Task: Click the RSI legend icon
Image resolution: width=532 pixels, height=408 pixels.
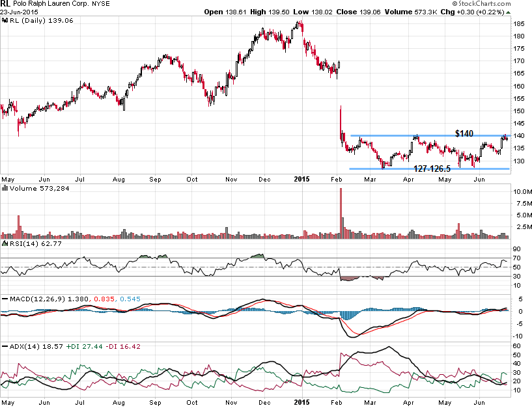Action: pyautogui.click(x=5, y=243)
